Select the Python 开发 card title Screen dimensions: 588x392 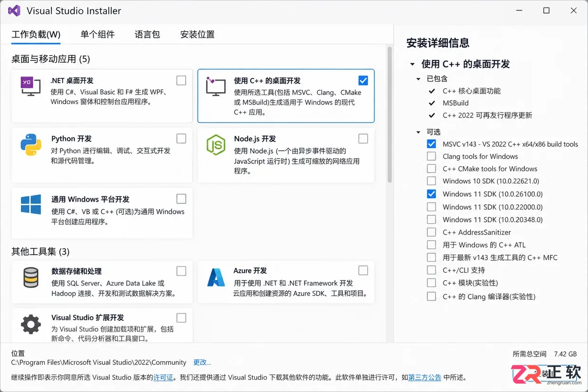point(72,139)
